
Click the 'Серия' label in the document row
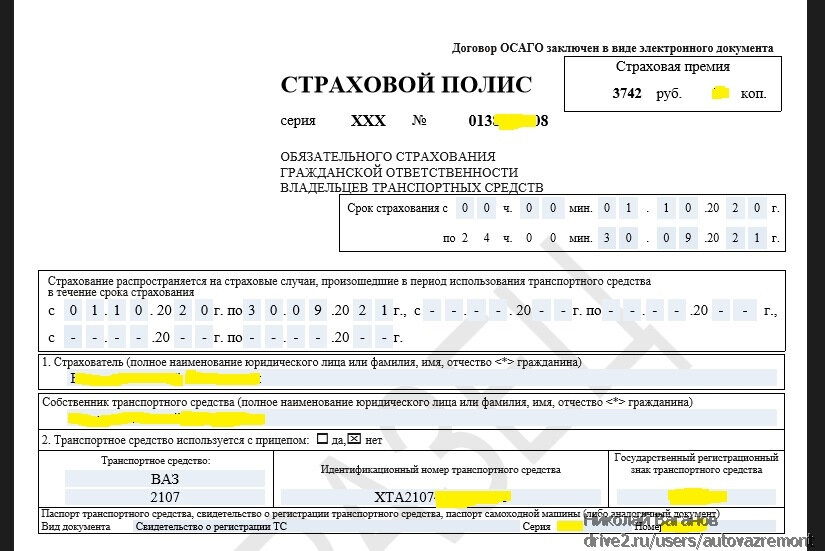[536, 527]
